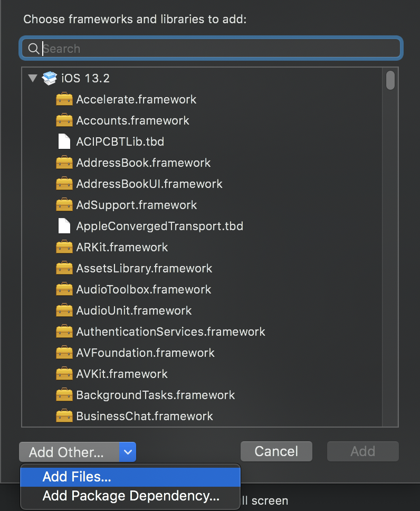
Task: Click the AVFoundation.framework toolbox icon
Action: point(64,353)
